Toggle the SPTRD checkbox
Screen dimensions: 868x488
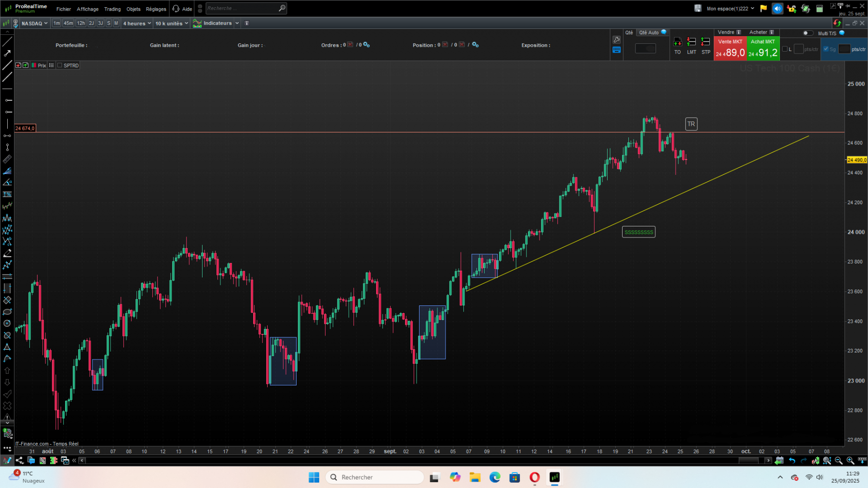(x=60, y=66)
